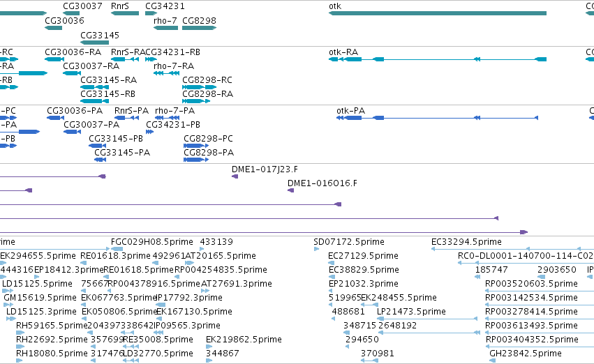The width and height of the screenshot is (594, 364).
Task: Click the CG30037-PA CDS
Action: [x=73, y=132]
